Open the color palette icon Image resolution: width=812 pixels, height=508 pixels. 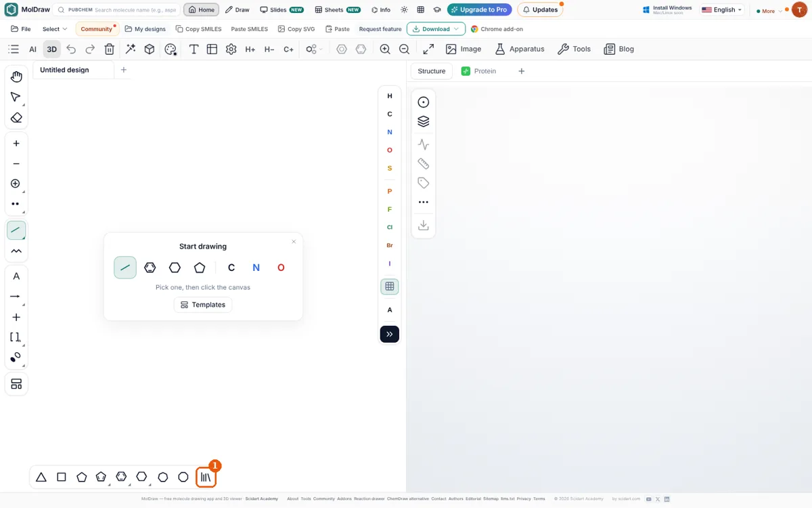coord(171,49)
